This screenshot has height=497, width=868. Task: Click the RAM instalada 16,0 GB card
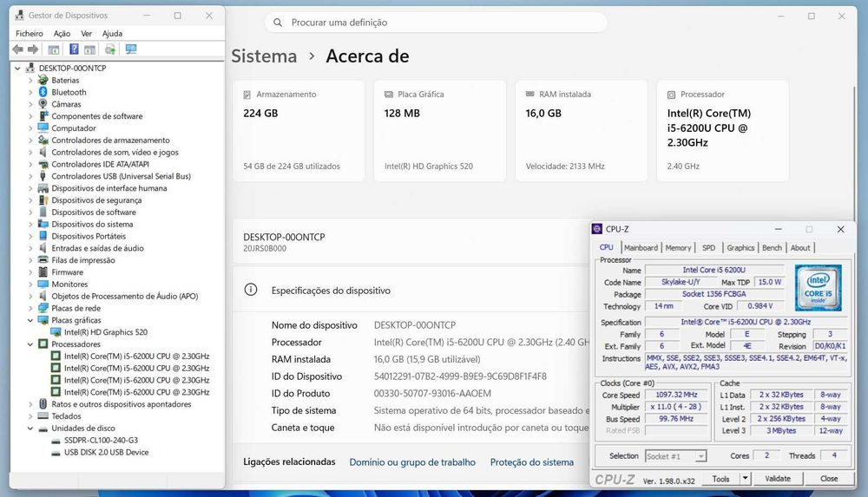(582, 131)
